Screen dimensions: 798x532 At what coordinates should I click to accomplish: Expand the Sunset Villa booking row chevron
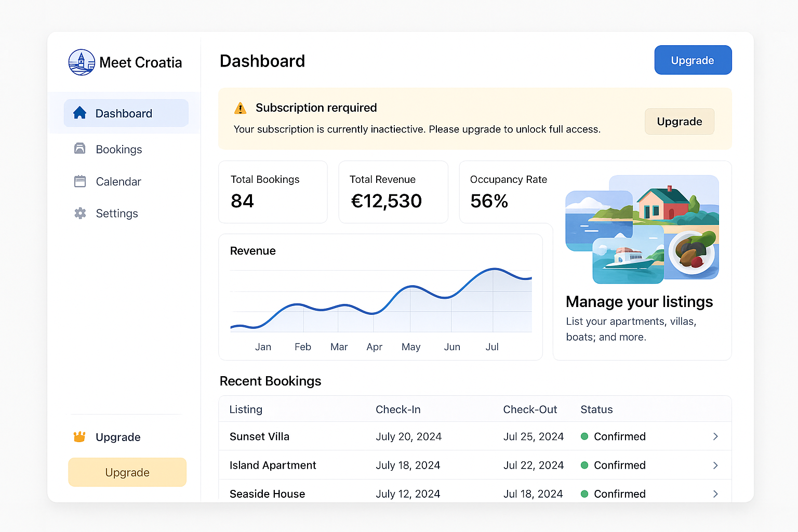coord(715,436)
